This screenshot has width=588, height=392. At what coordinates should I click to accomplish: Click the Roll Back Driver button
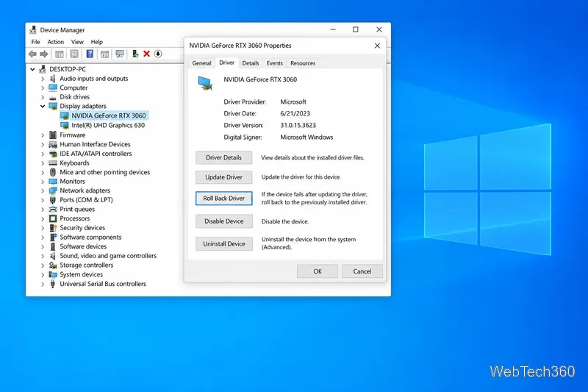click(x=224, y=198)
